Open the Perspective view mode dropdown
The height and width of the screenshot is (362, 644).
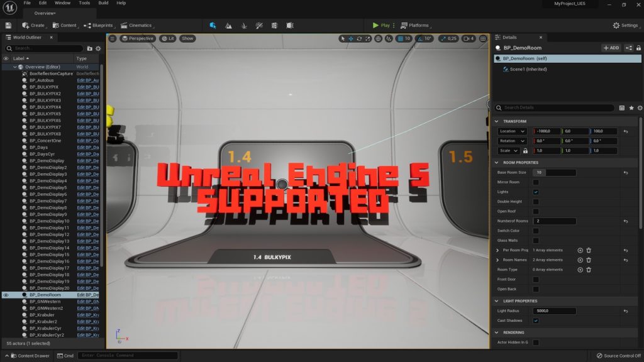click(x=138, y=38)
